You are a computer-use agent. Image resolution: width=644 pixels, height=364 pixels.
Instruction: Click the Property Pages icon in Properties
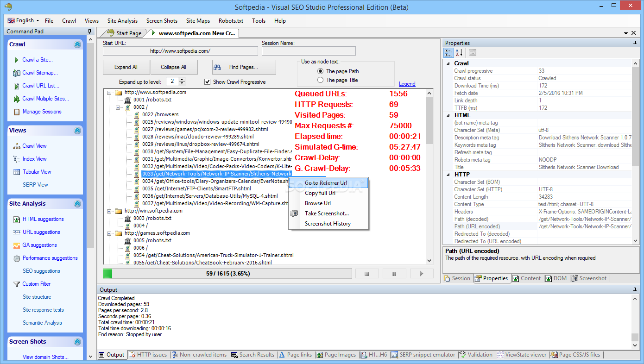pyautogui.click(x=472, y=52)
